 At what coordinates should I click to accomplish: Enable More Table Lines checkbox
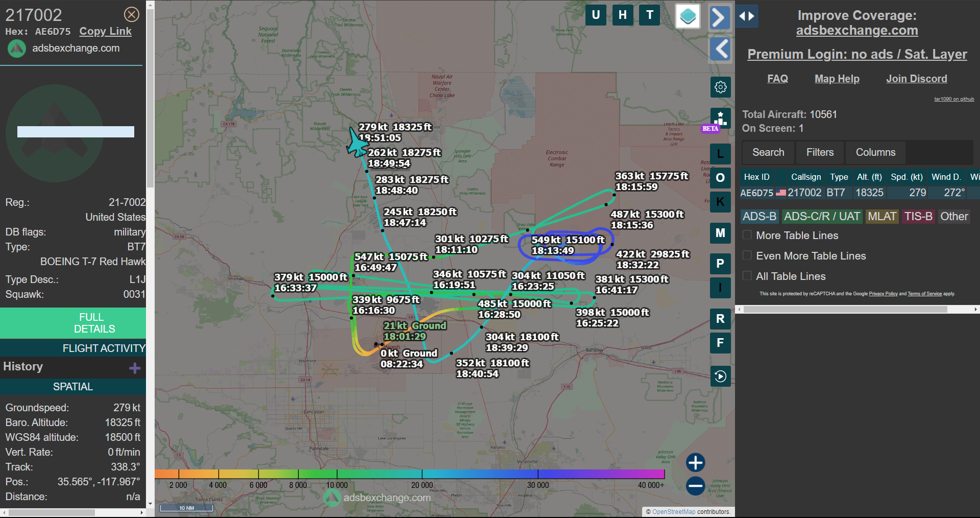click(747, 235)
